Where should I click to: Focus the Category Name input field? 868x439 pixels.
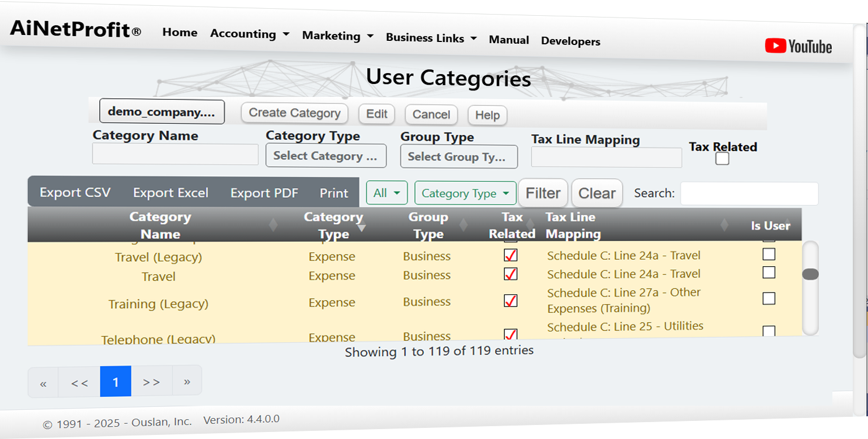click(175, 155)
